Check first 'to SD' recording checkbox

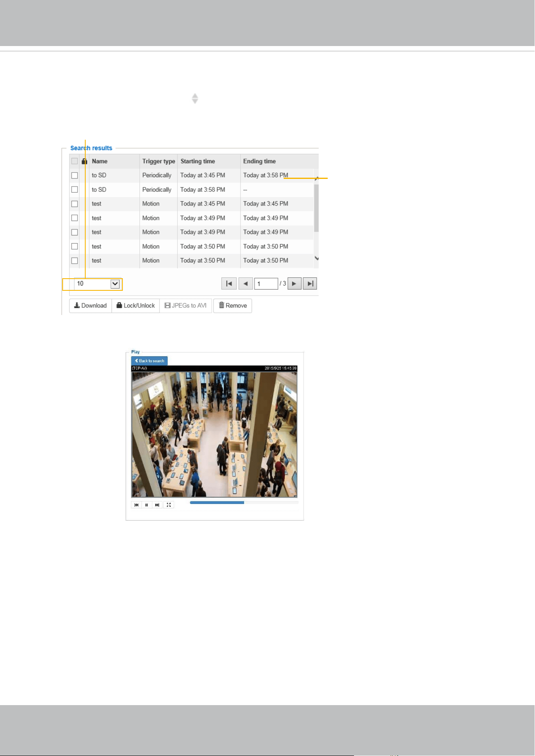point(74,175)
